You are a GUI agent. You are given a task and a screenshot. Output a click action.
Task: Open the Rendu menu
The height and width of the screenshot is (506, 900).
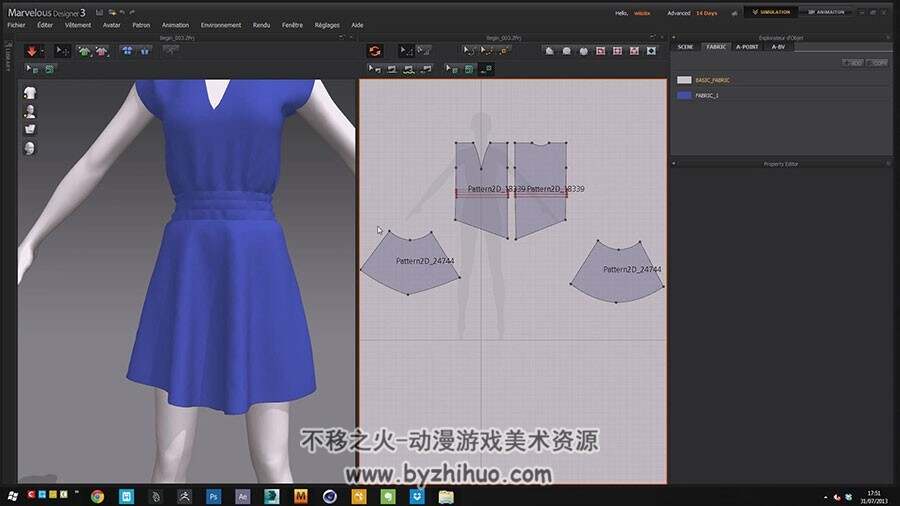tap(261, 25)
